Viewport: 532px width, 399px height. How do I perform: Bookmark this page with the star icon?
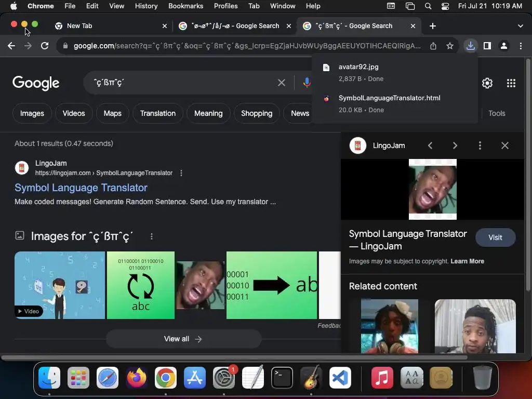click(x=450, y=46)
